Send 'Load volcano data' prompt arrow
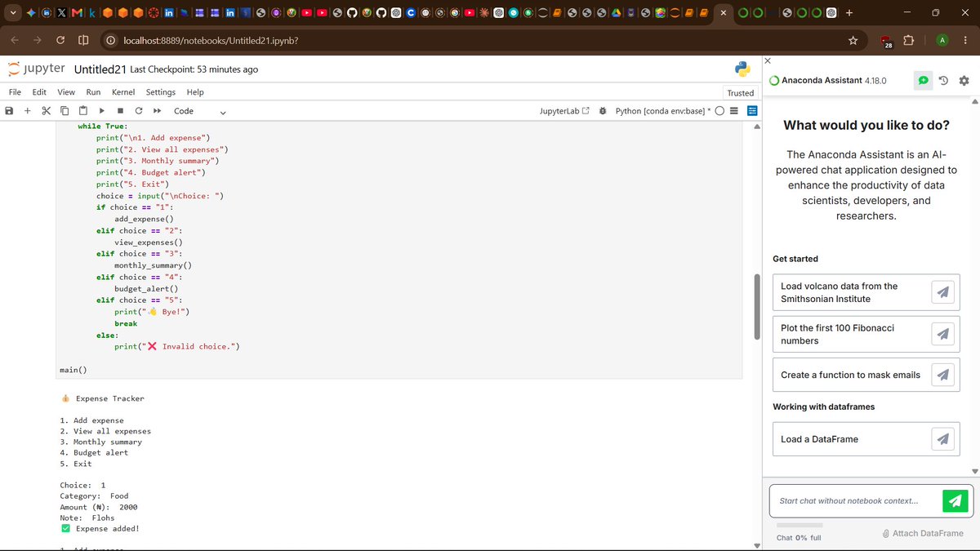The image size is (980, 551). pyautogui.click(x=942, y=292)
